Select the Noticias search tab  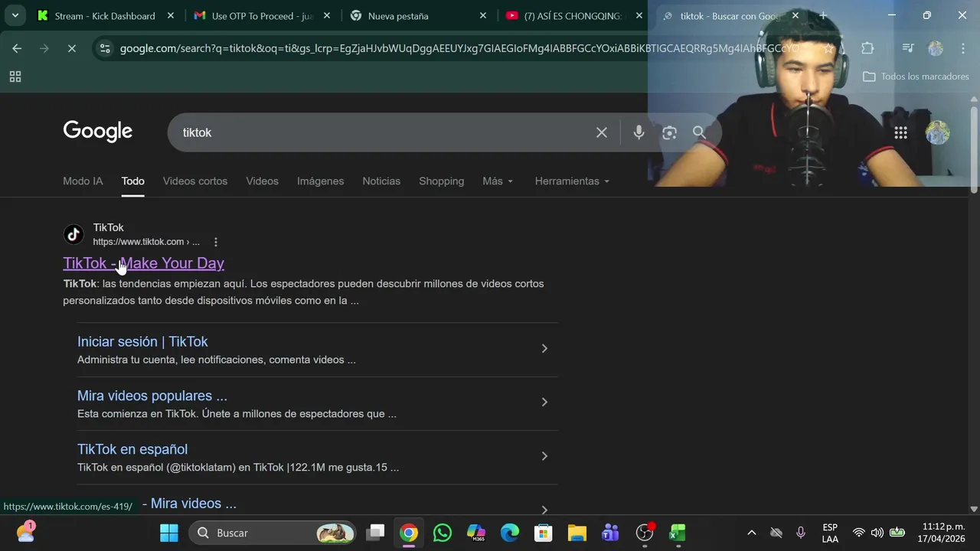(381, 181)
